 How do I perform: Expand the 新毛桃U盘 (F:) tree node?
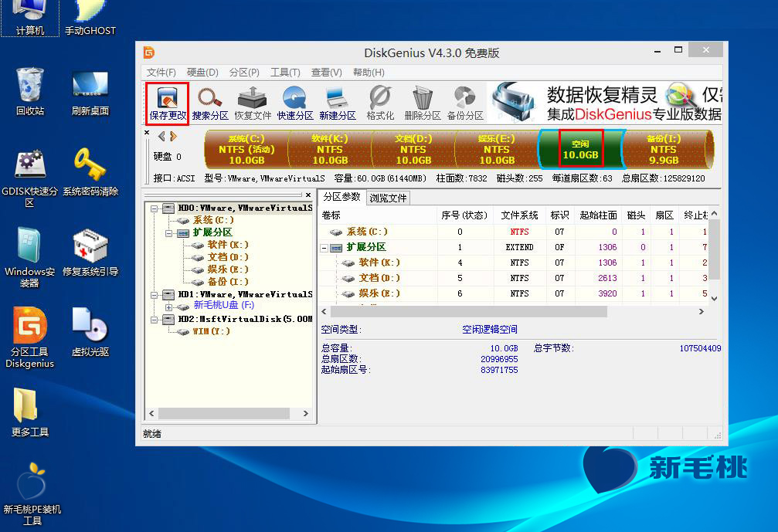[x=168, y=307]
